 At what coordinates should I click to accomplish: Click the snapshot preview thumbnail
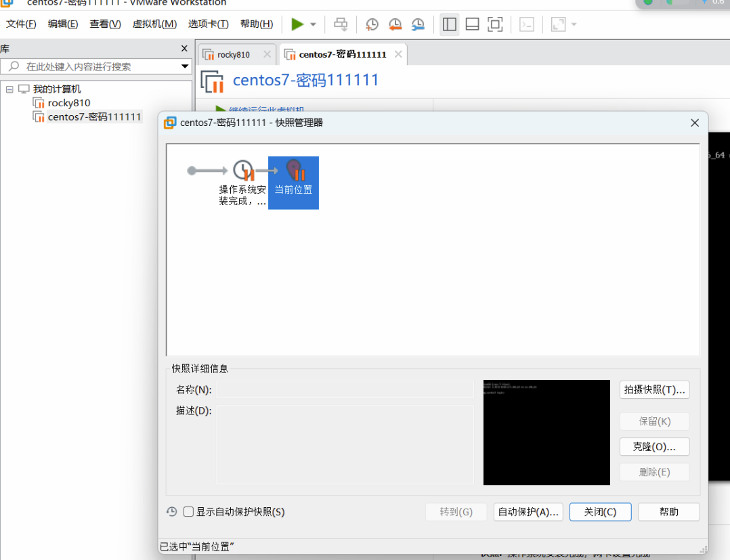[x=546, y=433]
